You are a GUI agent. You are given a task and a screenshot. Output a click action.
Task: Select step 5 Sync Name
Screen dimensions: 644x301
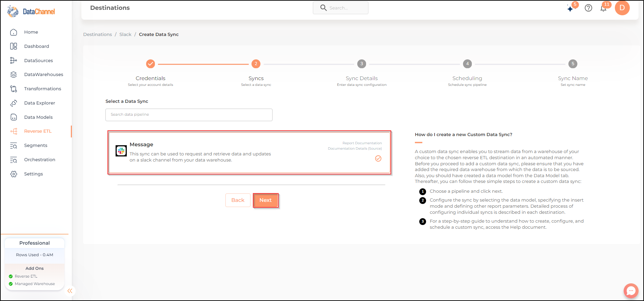click(573, 64)
